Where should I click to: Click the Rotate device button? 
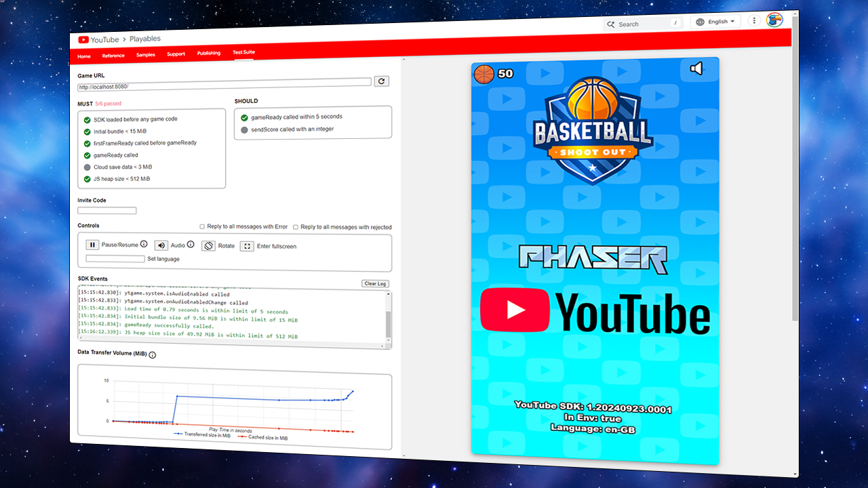click(208, 246)
